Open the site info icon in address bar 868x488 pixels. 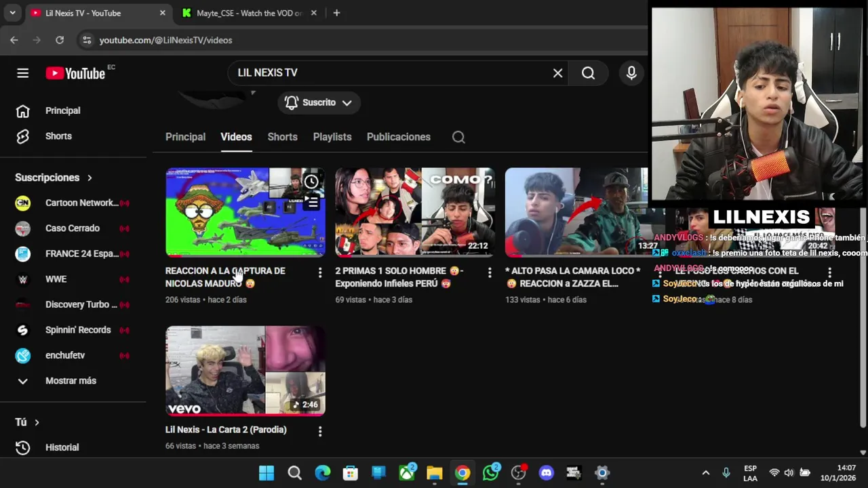[86, 40]
